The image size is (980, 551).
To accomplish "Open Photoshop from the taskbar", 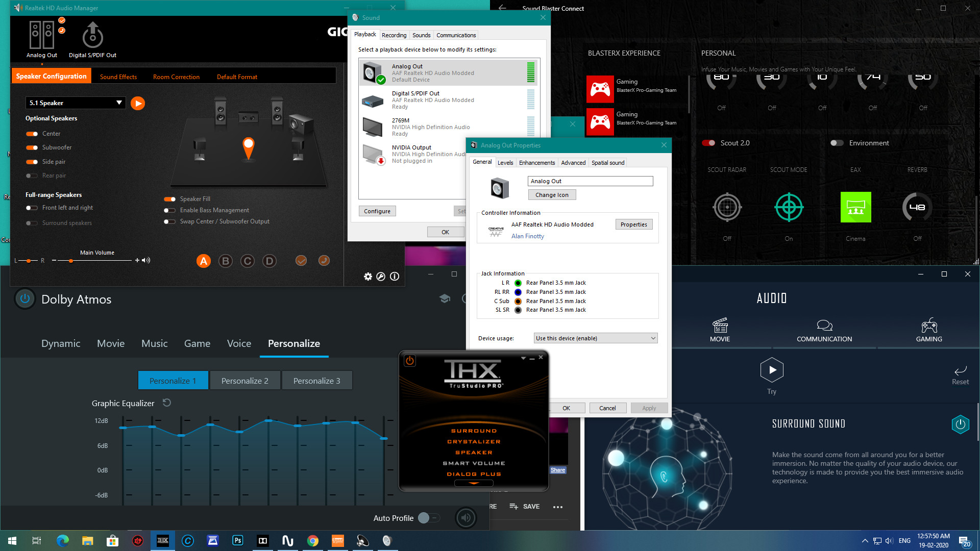I will point(237,541).
